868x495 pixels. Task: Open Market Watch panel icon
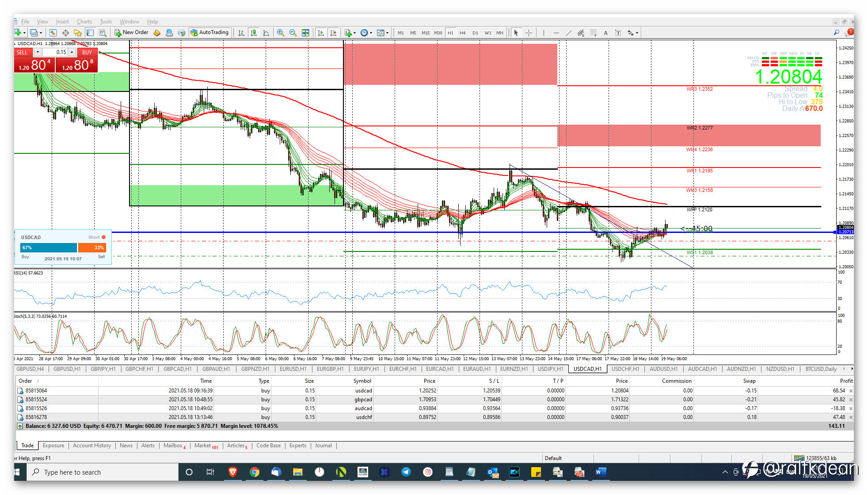(x=53, y=33)
